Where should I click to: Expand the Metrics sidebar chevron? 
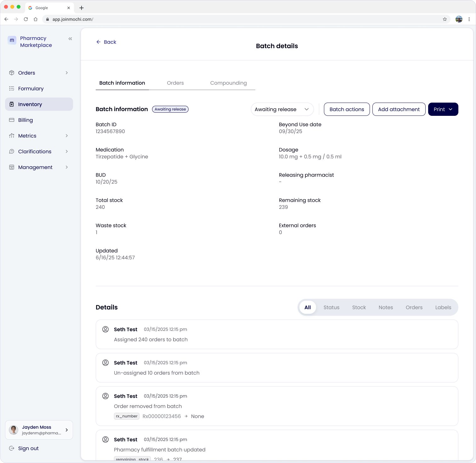click(x=67, y=136)
